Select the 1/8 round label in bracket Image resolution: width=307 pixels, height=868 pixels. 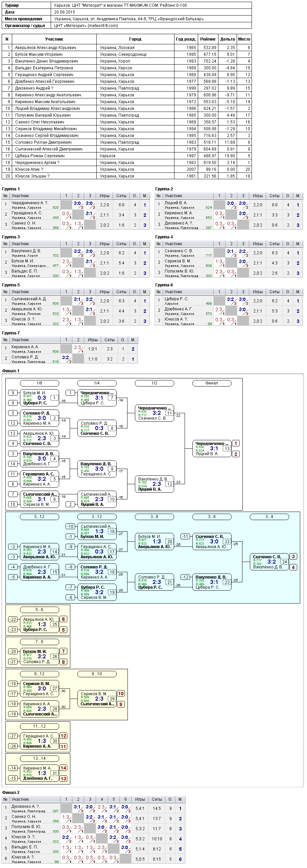(x=40, y=383)
